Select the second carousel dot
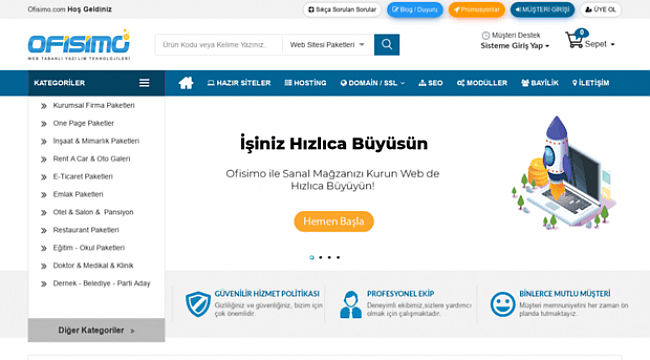Image resolution: width=650 pixels, height=360 pixels. point(320,258)
